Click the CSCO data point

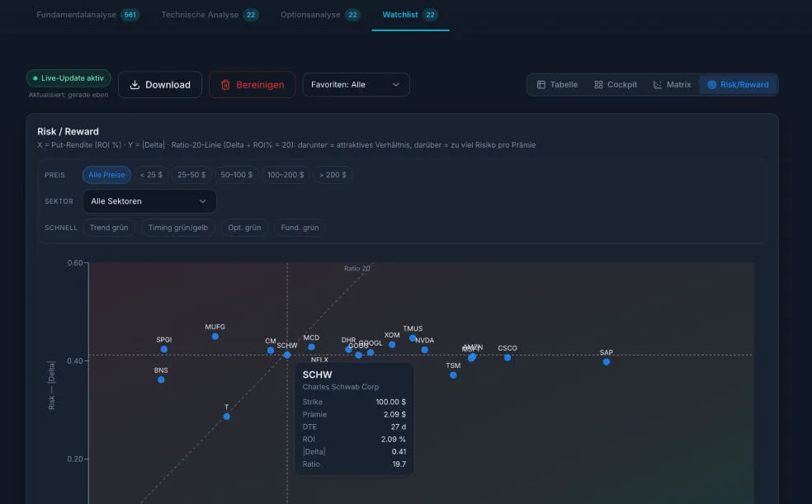(507, 357)
